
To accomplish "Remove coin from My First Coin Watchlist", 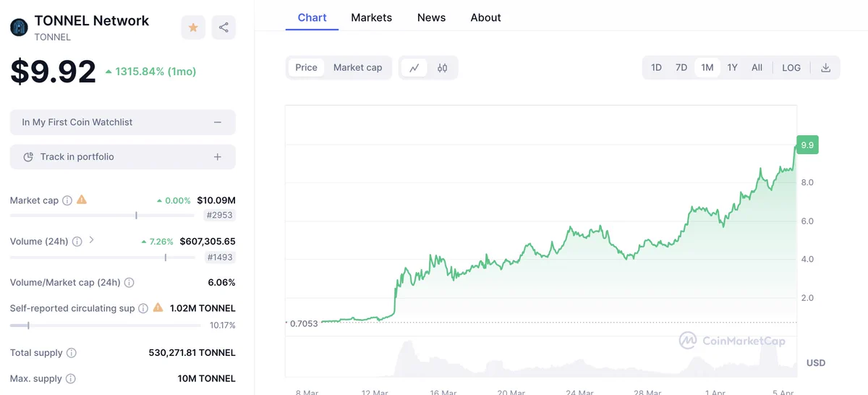I will 123,122.
